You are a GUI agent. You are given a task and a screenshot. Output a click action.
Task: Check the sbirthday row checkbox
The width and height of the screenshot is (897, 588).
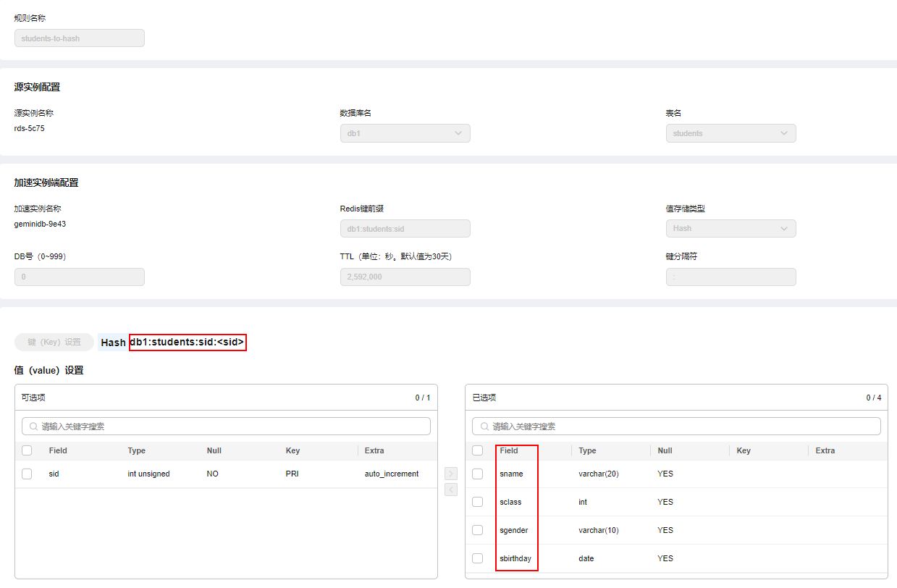coord(477,558)
